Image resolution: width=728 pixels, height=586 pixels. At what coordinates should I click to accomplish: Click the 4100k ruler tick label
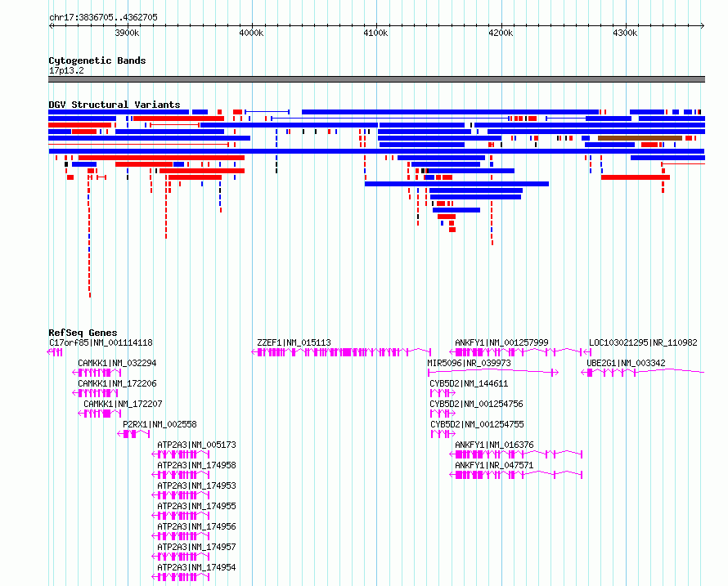point(375,33)
